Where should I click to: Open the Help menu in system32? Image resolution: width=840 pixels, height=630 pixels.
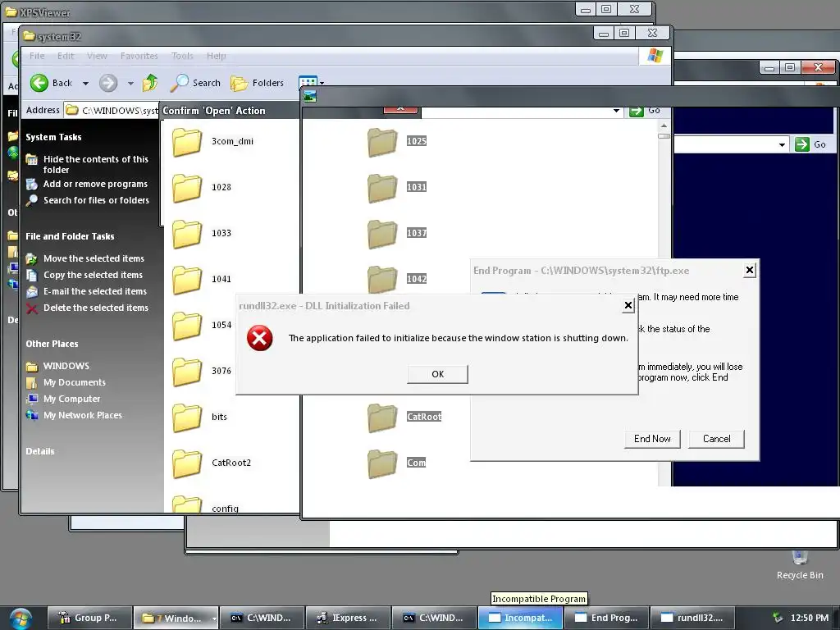click(x=217, y=56)
